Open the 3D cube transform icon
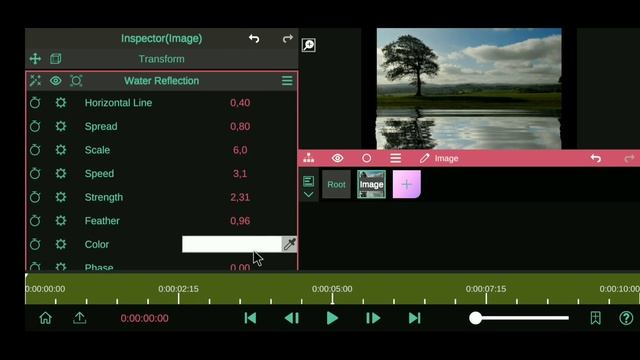640x360 pixels. [56, 59]
